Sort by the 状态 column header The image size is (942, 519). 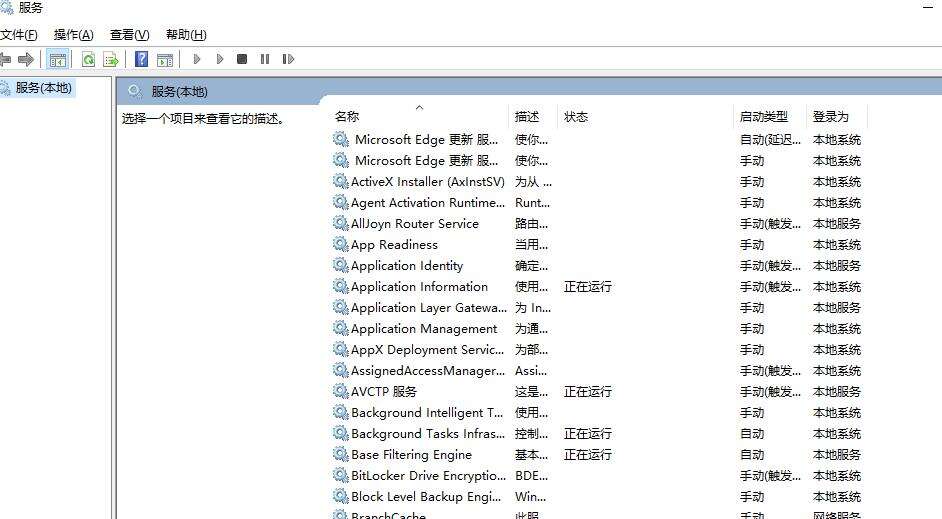(576, 117)
